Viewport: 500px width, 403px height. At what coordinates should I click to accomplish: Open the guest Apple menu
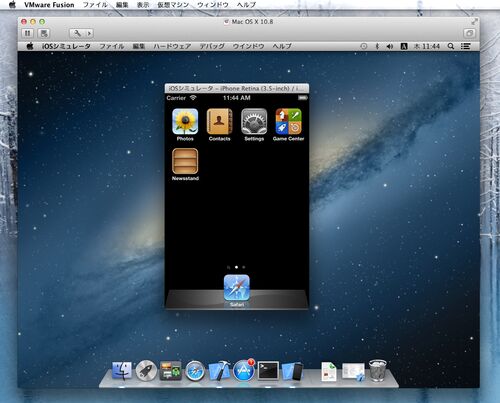click(30, 46)
